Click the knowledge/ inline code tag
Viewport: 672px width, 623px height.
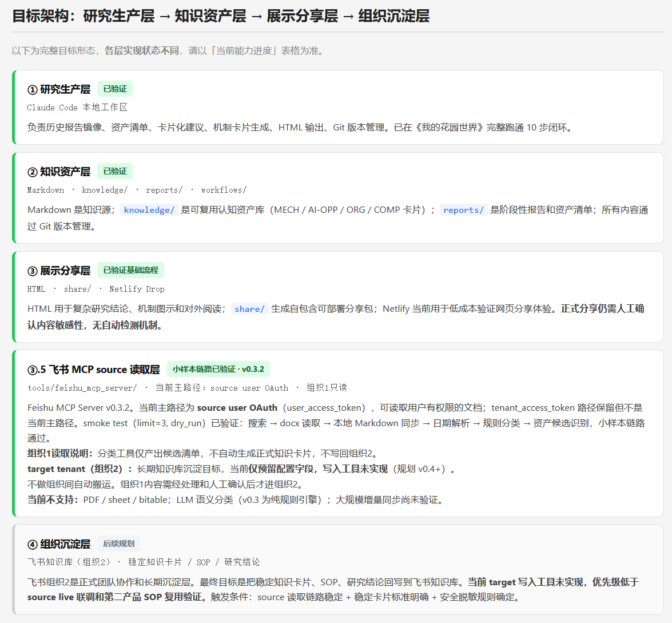149,209
